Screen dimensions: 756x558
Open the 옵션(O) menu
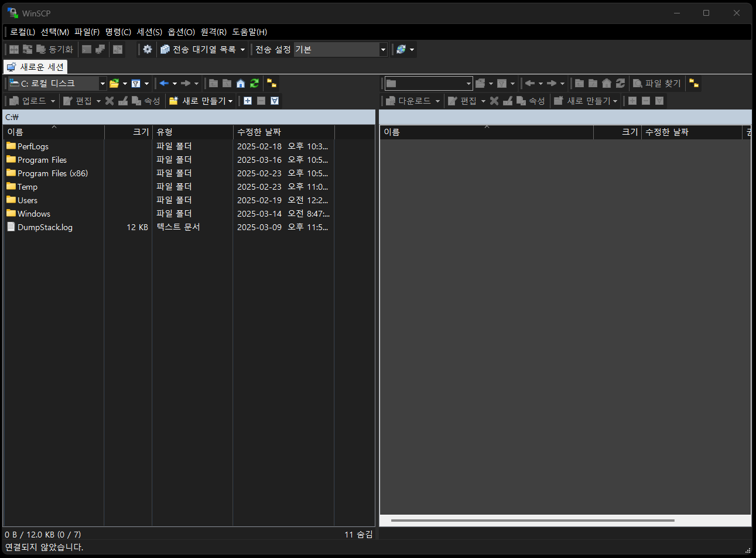[182, 32]
